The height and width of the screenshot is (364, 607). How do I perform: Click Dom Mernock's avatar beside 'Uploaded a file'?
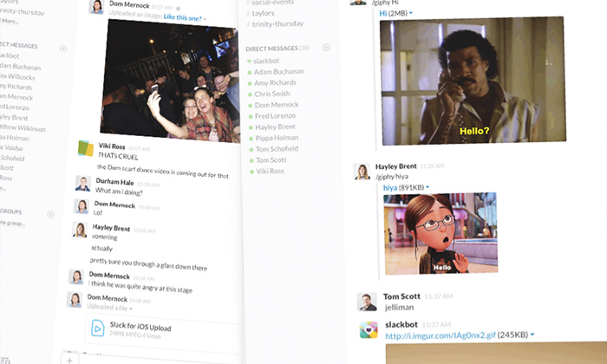(x=75, y=300)
